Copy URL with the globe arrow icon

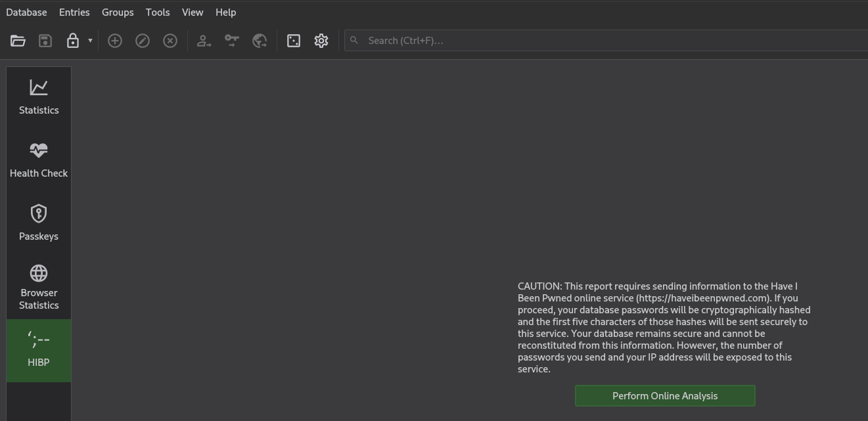(x=260, y=41)
